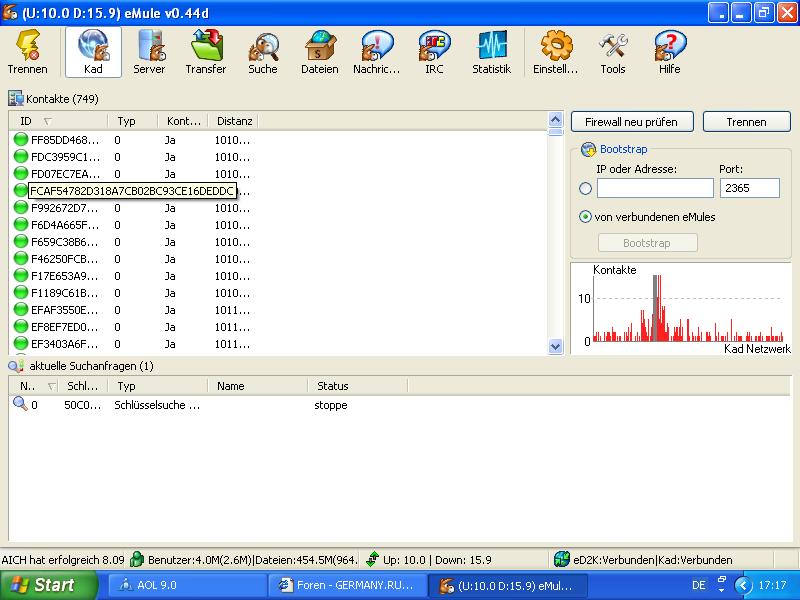800x600 pixels.
Task: Sort searches by Name column header
Action: click(257, 386)
